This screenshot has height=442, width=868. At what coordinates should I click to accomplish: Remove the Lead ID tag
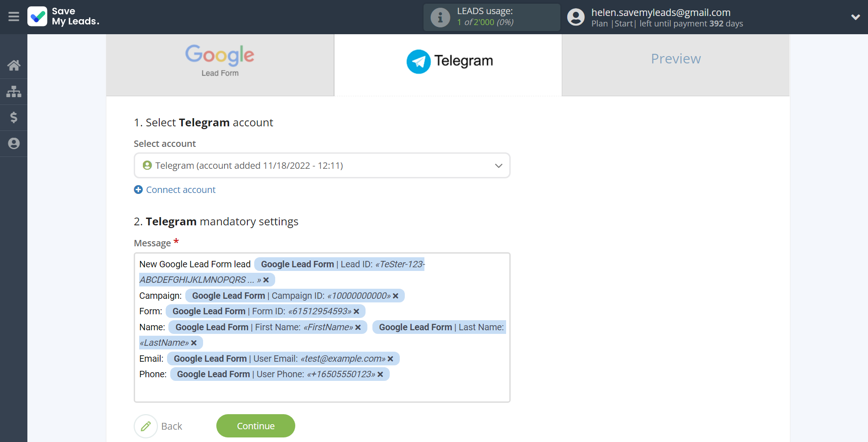coord(266,280)
